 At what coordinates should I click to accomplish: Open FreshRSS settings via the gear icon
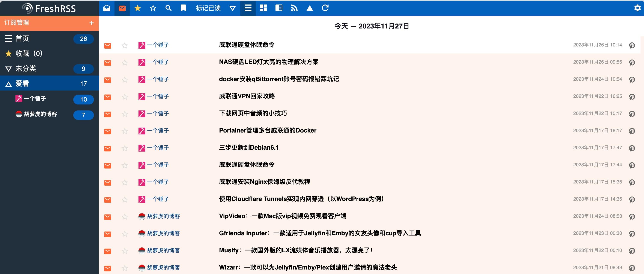[x=638, y=8]
